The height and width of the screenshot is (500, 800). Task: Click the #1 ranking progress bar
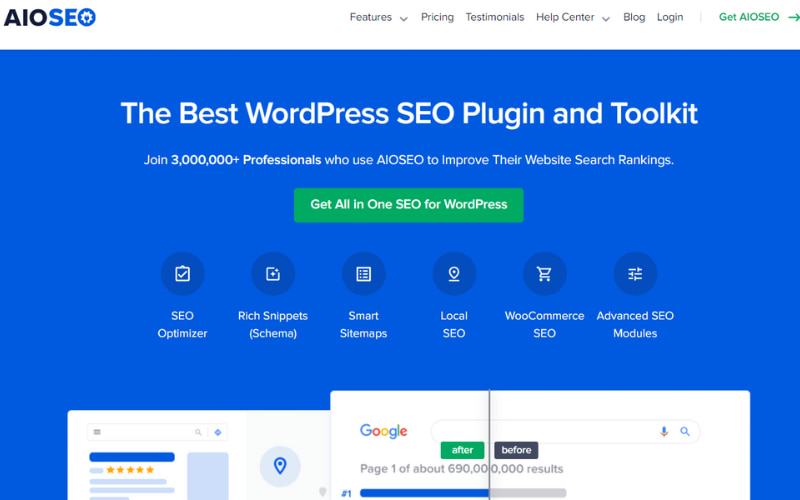click(x=463, y=493)
